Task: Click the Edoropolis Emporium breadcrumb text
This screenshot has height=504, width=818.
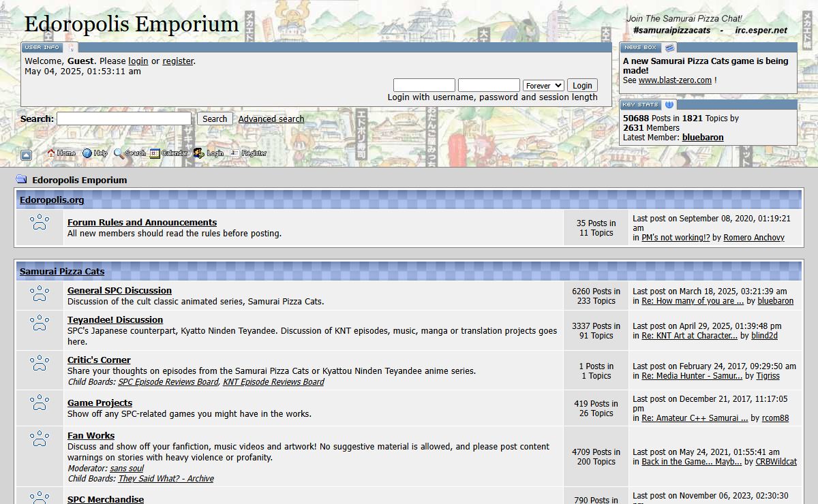Action: [80, 180]
